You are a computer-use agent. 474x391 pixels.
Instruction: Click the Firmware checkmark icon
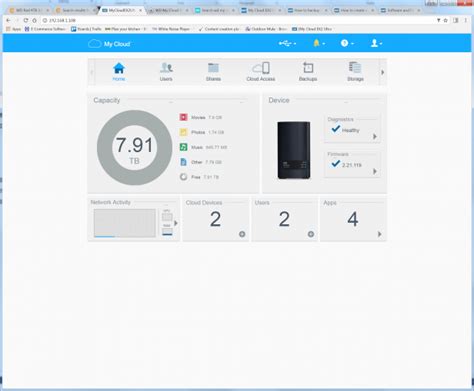336,164
